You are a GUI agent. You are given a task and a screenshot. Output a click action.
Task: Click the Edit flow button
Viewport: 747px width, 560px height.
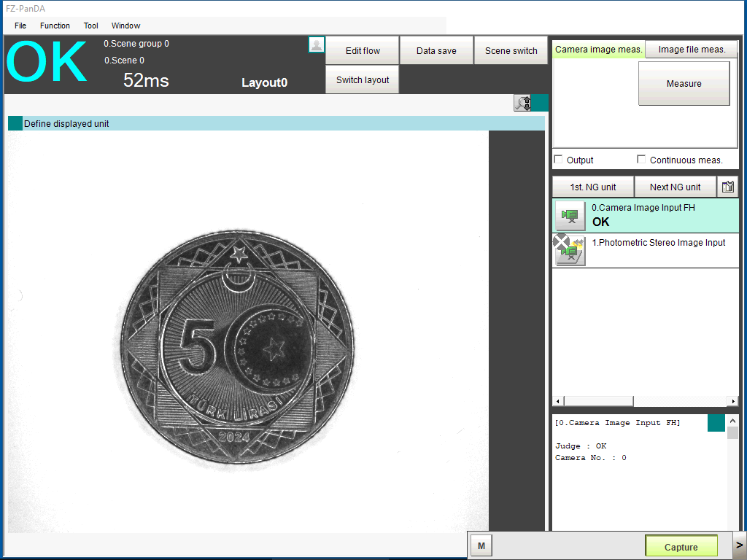click(x=363, y=51)
